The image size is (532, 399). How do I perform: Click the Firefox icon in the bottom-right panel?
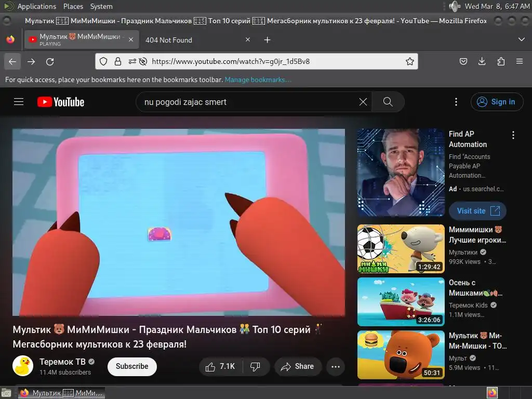coord(493,393)
